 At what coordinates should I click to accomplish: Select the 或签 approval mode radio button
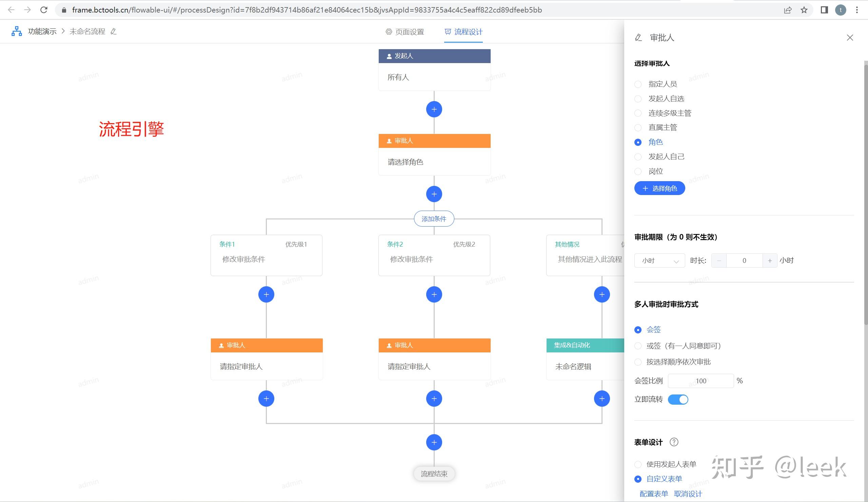tap(638, 346)
